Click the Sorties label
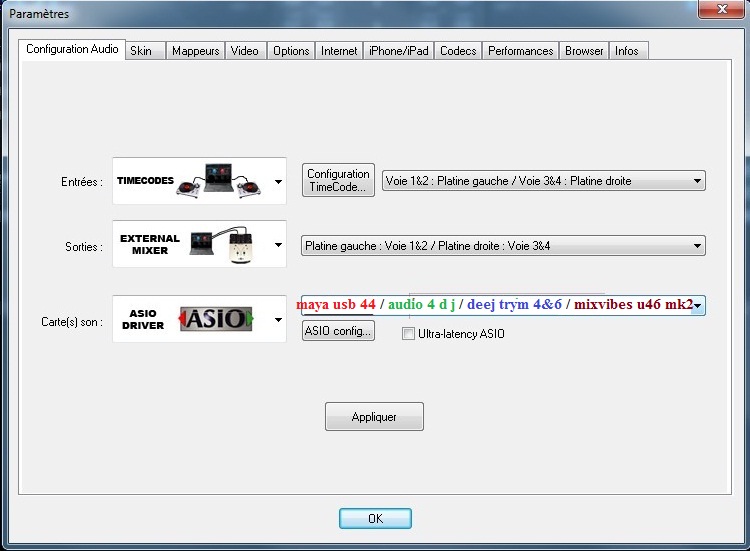This screenshot has width=750, height=551. tap(84, 247)
